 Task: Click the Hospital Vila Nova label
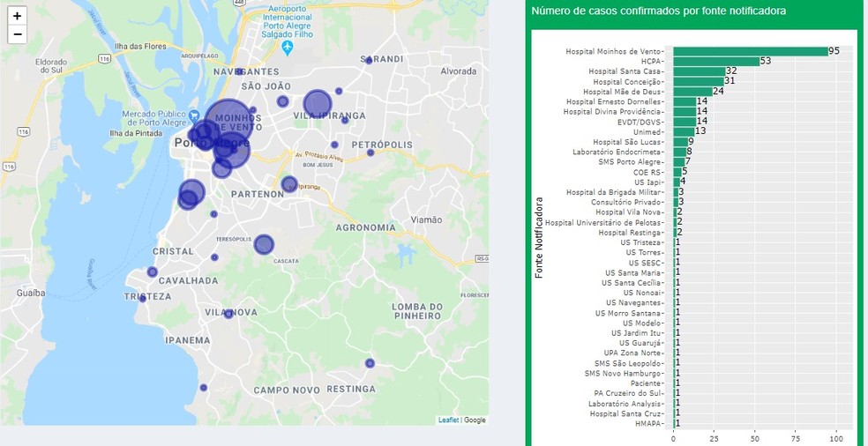click(628, 212)
